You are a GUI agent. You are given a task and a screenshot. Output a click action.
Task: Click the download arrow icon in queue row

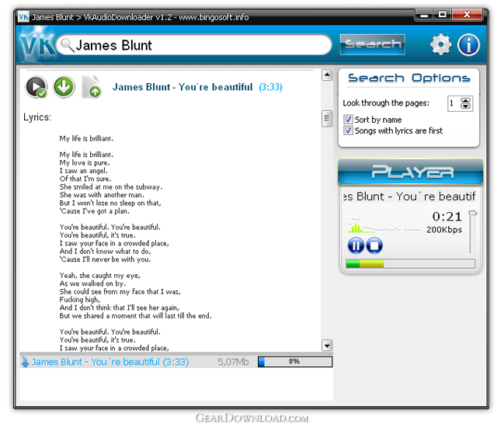(x=25, y=362)
